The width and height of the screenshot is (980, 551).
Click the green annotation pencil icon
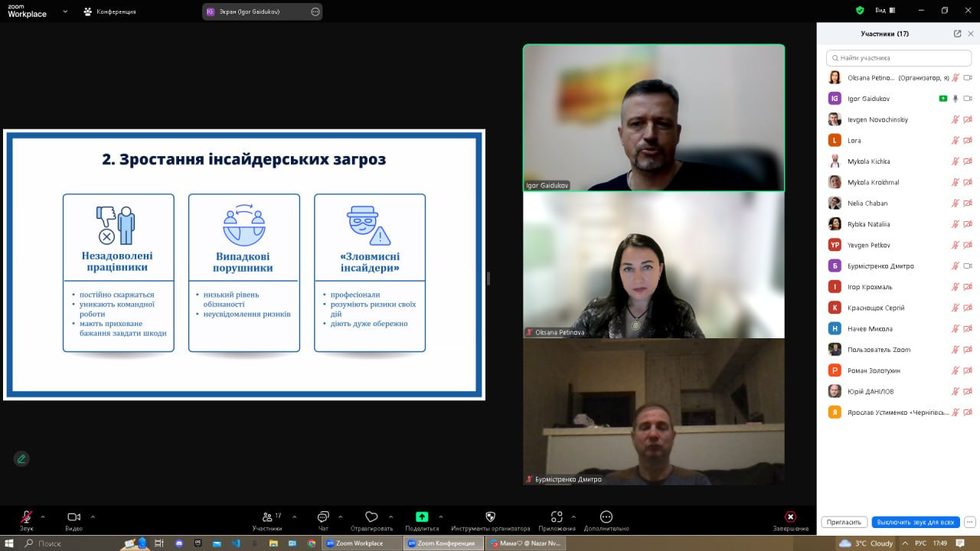[x=21, y=459]
